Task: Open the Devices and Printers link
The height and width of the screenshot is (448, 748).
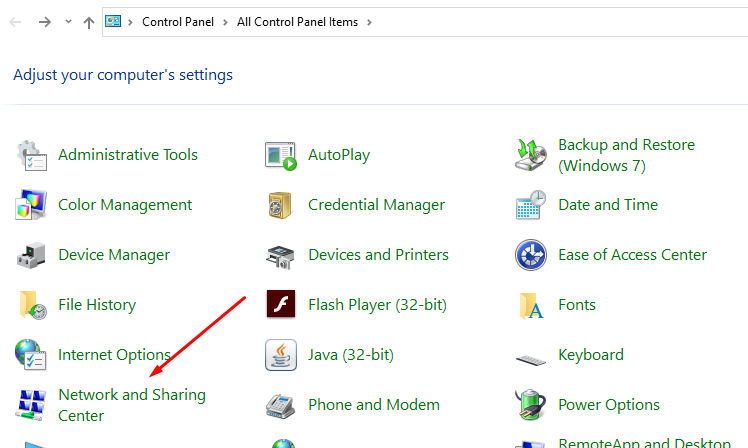Action: click(378, 255)
